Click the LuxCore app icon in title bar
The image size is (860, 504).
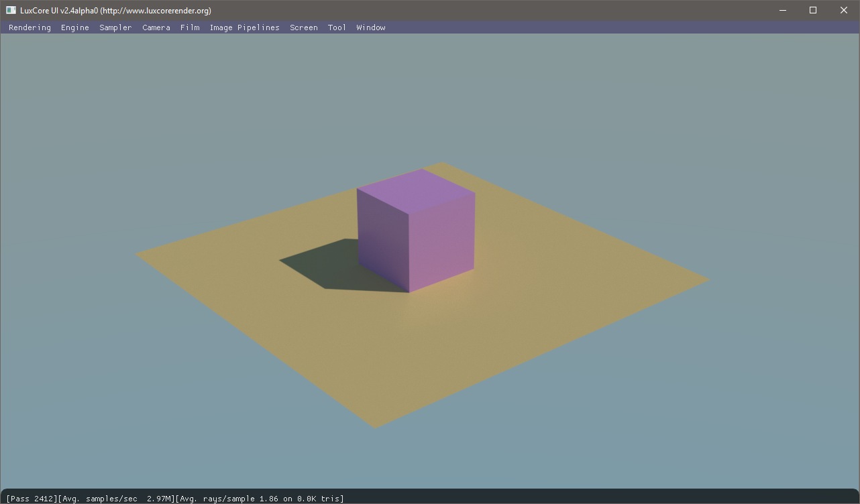[x=11, y=10]
